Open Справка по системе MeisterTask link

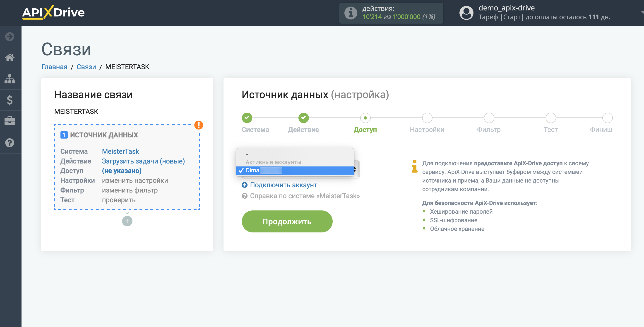click(x=305, y=196)
